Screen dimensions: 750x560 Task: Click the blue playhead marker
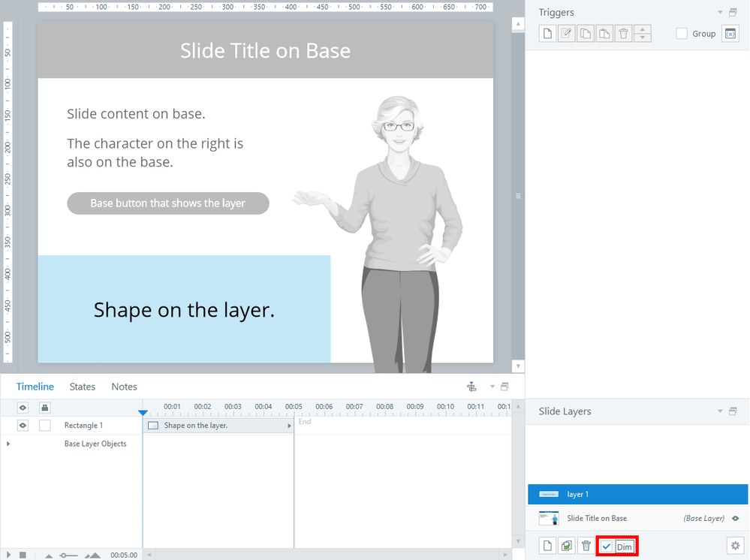pyautogui.click(x=143, y=412)
